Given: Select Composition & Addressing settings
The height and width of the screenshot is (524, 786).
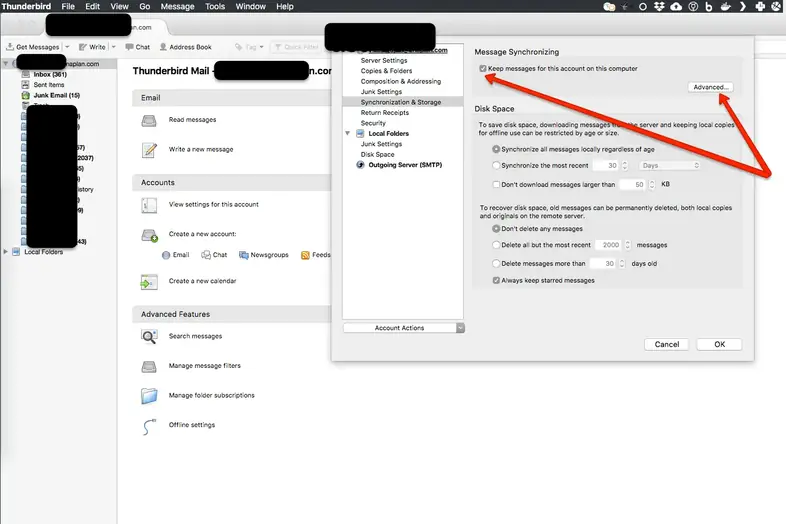Looking at the screenshot, I should coord(401,81).
